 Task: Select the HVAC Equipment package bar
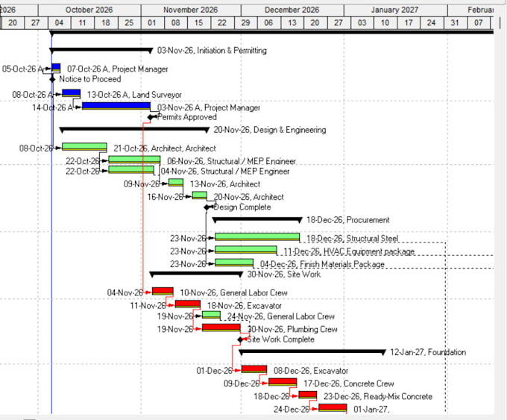click(246, 250)
